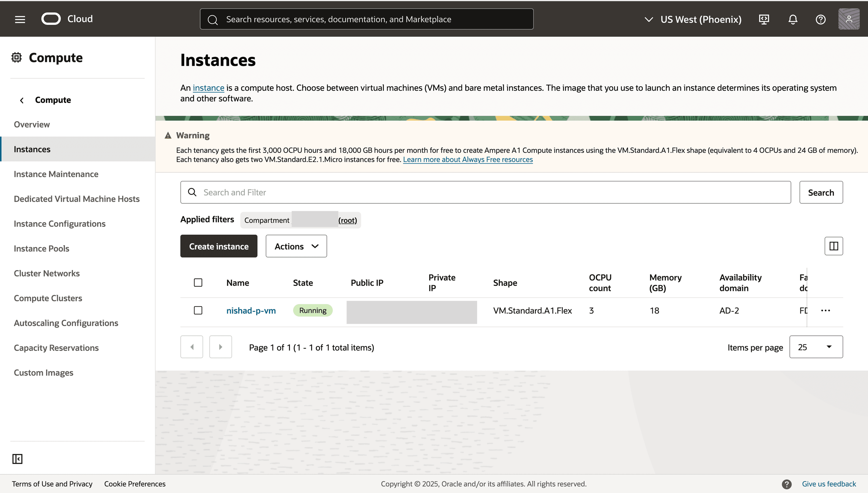Image resolution: width=868 pixels, height=493 pixels.
Task: Open Give us feedback link
Action: pyautogui.click(x=829, y=484)
